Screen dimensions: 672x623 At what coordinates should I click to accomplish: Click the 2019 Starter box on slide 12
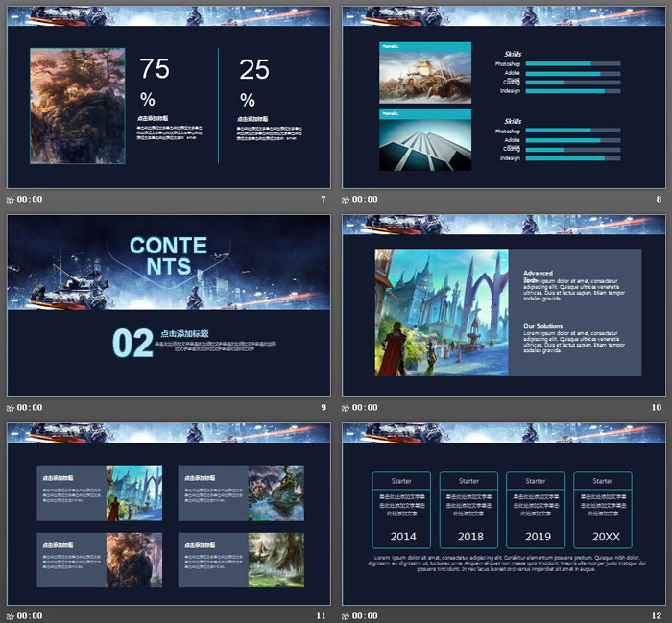(536, 510)
